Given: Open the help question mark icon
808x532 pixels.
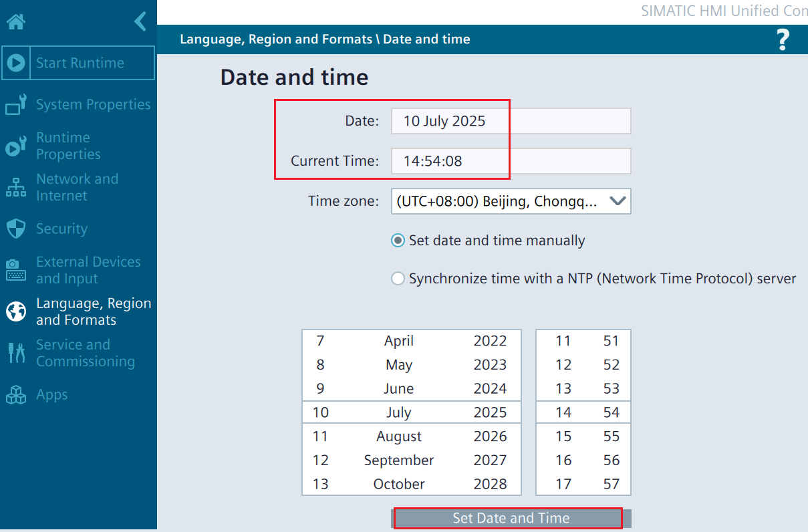Looking at the screenshot, I should tap(783, 39).
